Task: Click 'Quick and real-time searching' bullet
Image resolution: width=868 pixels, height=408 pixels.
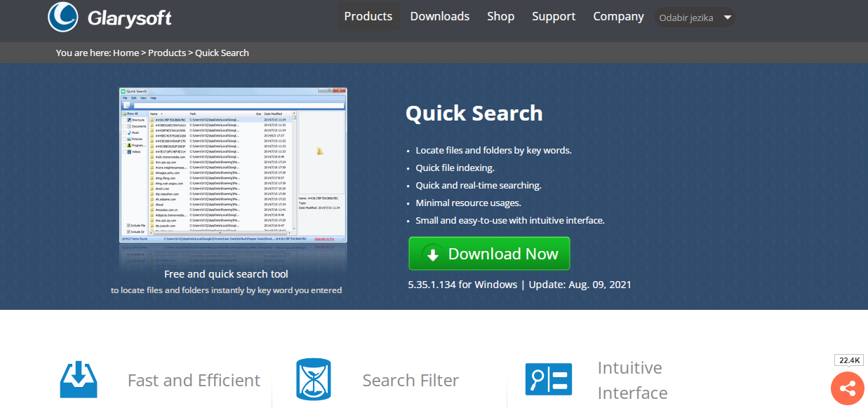Action: coord(479,185)
